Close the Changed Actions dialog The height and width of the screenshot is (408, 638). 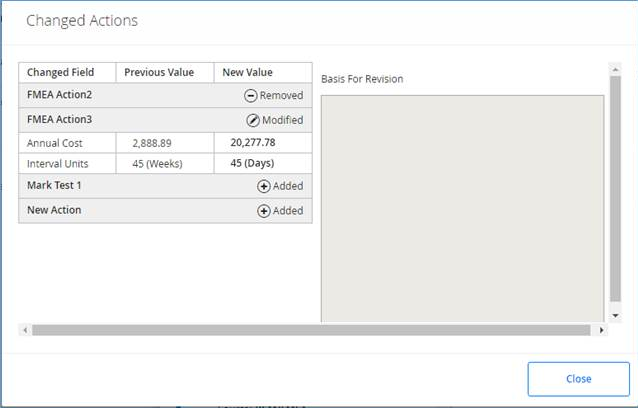tap(578, 379)
